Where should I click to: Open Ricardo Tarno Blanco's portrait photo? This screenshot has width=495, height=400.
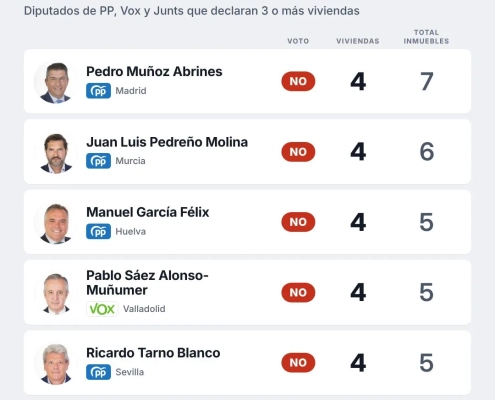point(56,363)
